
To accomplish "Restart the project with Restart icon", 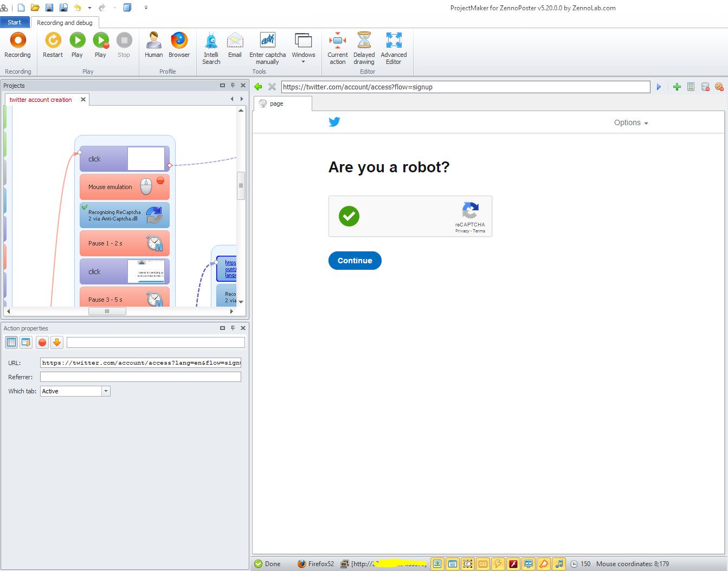I will [x=53, y=45].
